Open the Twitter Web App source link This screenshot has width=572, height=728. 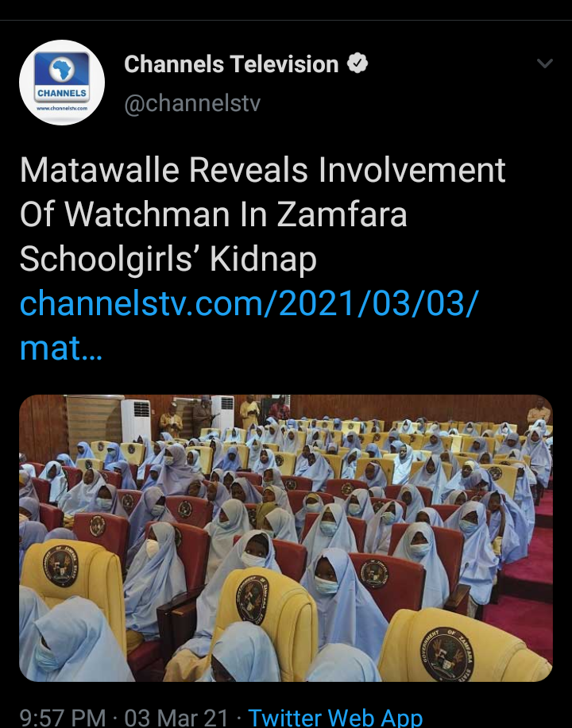(335, 718)
